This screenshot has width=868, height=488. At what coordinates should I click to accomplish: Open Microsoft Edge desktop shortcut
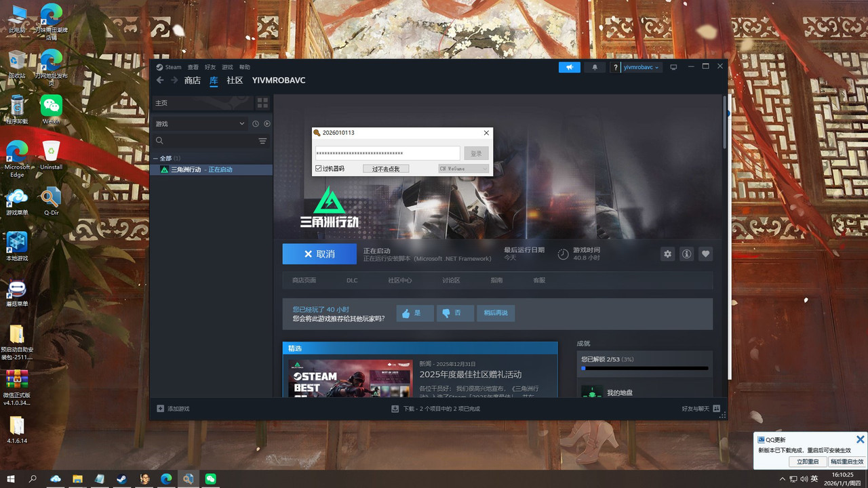click(x=17, y=159)
